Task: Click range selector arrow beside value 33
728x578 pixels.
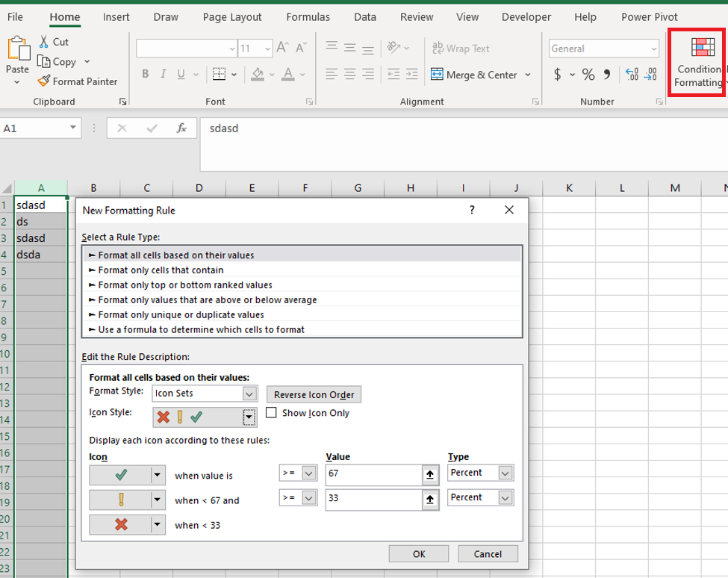Action: pyautogui.click(x=430, y=499)
